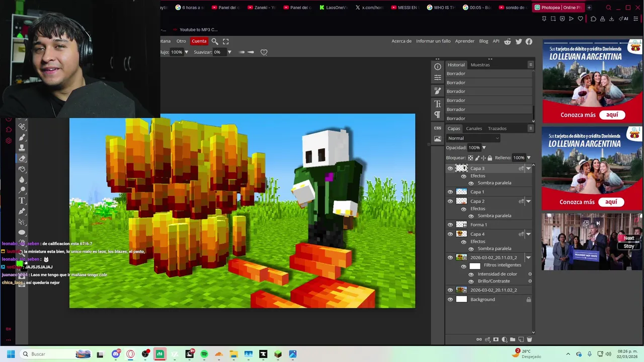Hide the Background layer
This screenshot has height=362, width=644.
450,300
